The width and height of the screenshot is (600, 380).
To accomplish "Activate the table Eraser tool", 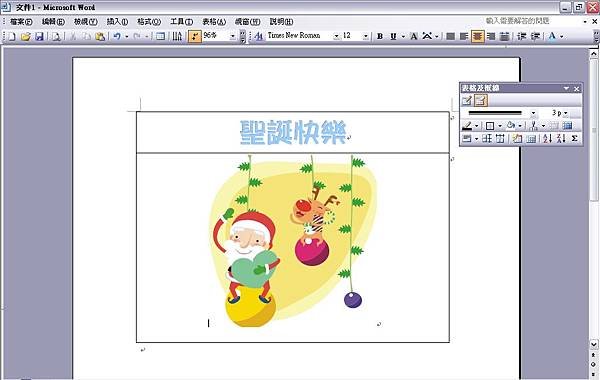I will pos(481,101).
